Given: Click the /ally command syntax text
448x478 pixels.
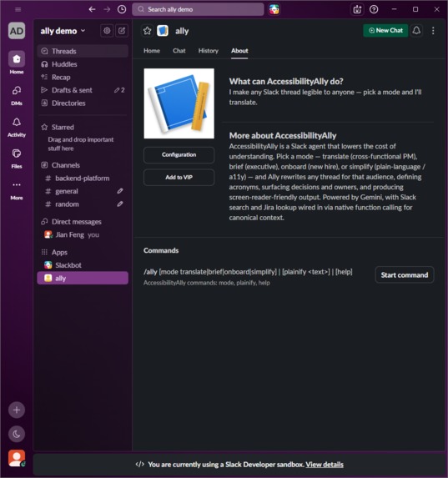Looking at the screenshot, I should tap(248, 272).
